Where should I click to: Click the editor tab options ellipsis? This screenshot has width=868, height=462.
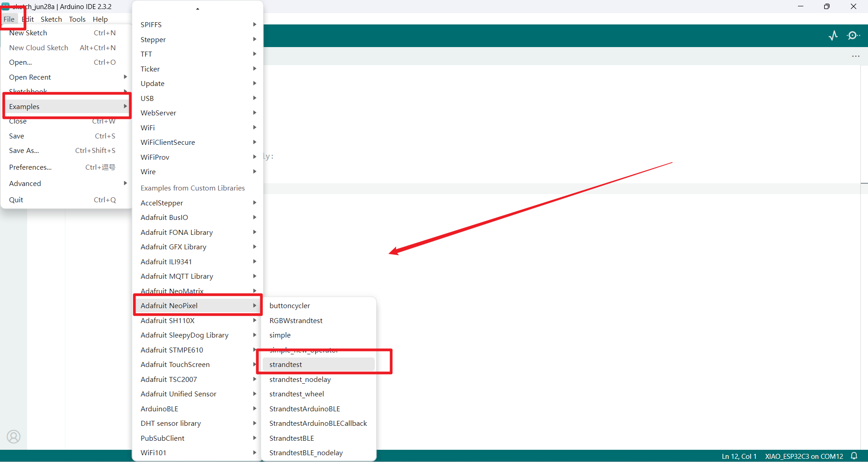[856, 56]
